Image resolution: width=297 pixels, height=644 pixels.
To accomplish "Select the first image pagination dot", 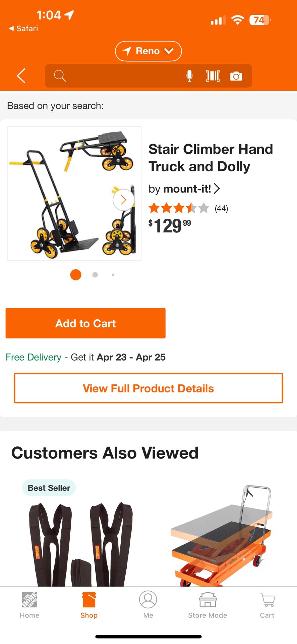I will pos(76,275).
